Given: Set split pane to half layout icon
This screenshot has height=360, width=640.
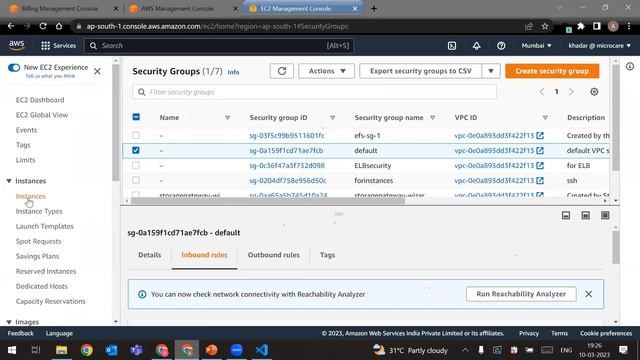Looking at the screenshot, I should [x=585, y=215].
